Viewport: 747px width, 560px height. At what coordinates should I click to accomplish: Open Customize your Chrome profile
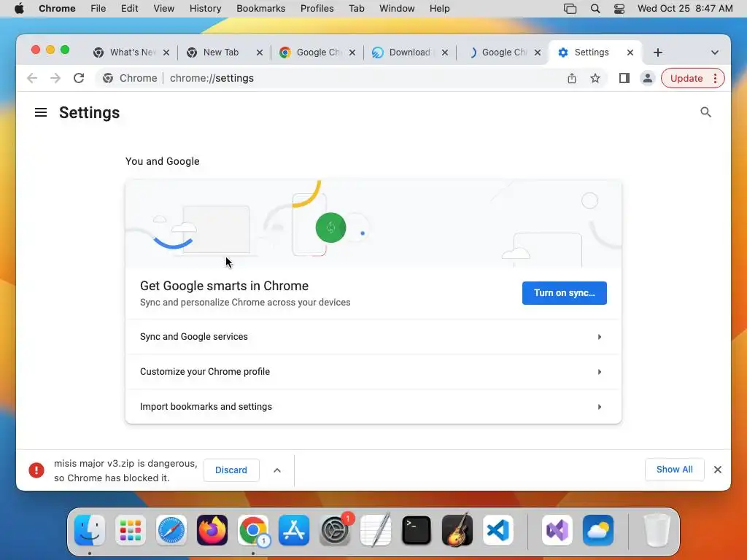(x=373, y=371)
